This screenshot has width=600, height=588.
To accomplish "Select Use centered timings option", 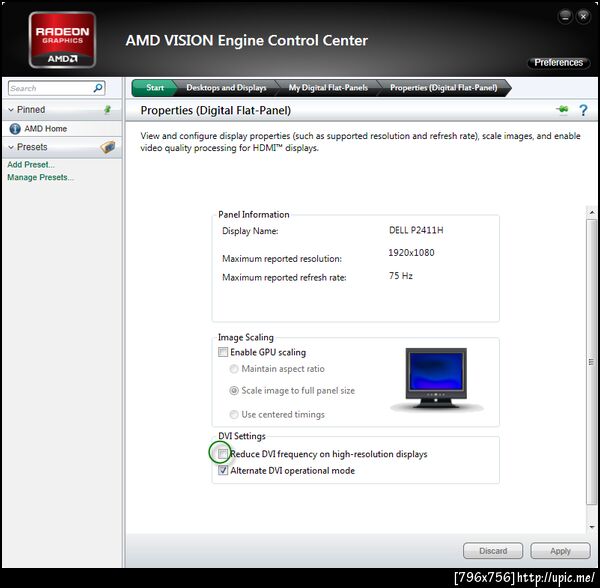I will (234, 414).
